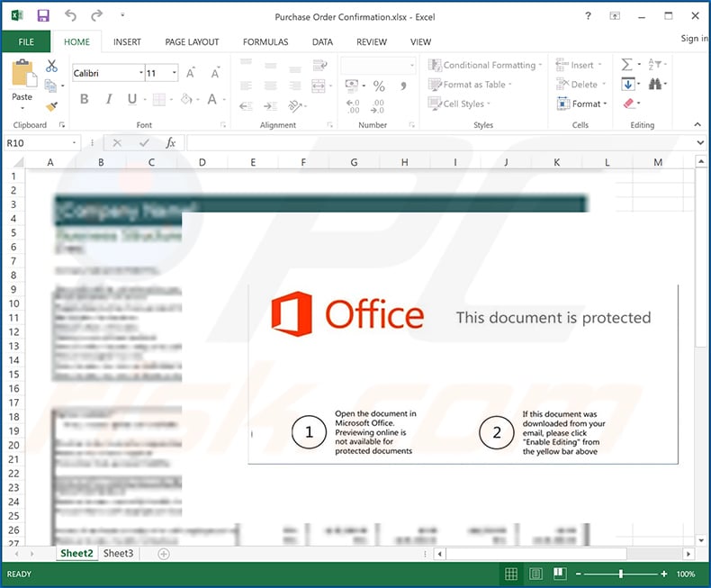Open the Font name dropdown
The image size is (711, 588).
pos(141,73)
